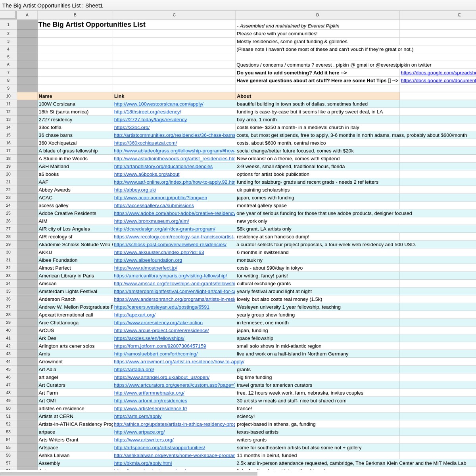Screen dimensions: 476x476
Task: Select the 'A blade of grass fellowship' cell
Action: coord(75,151)
